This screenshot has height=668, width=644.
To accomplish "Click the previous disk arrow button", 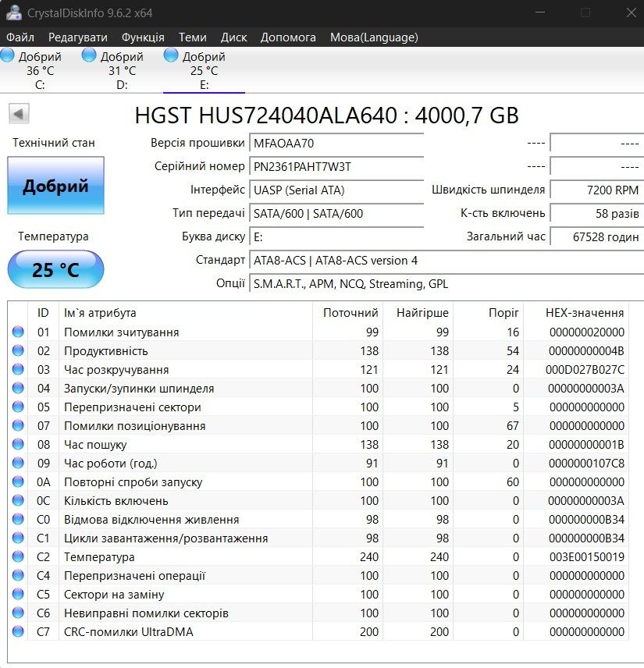I will pyautogui.click(x=19, y=114).
